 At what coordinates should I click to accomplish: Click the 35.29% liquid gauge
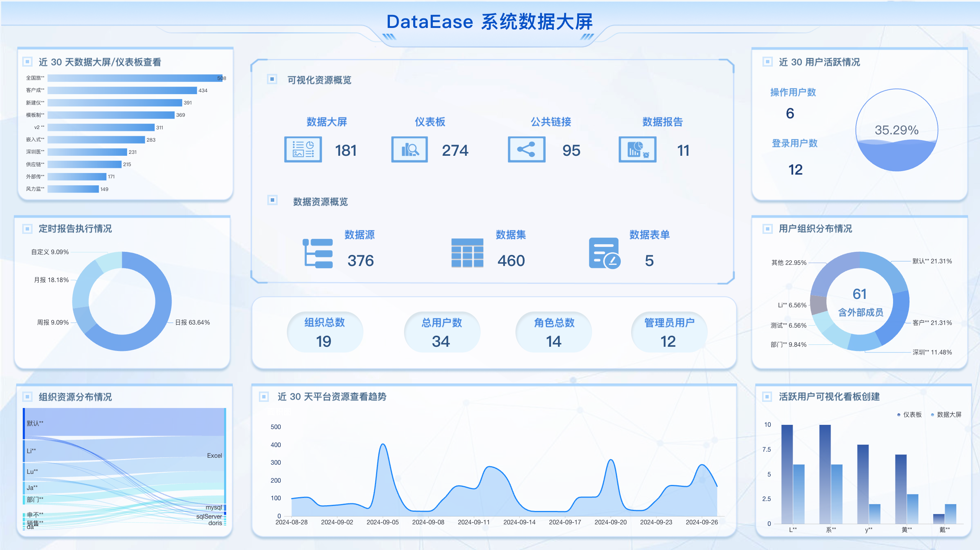[896, 130]
